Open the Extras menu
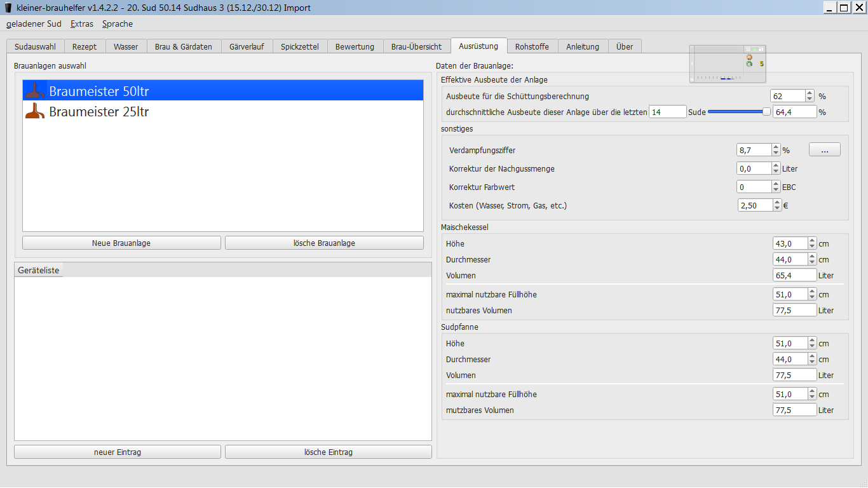Screen dimensions: 868x488 [x=82, y=24]
